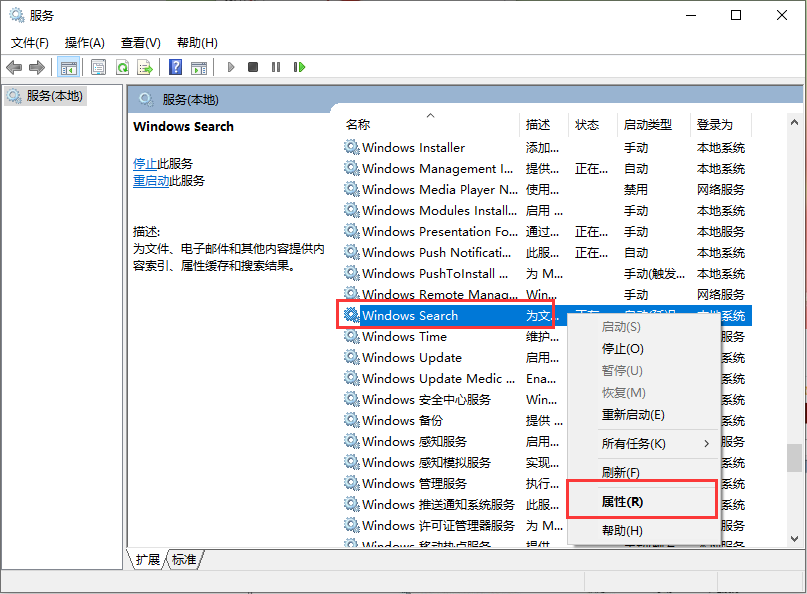This screenshot has width=807, height=594.
Task: Click 手动(触发... startup type cell
Action: [x=654, y=273]
